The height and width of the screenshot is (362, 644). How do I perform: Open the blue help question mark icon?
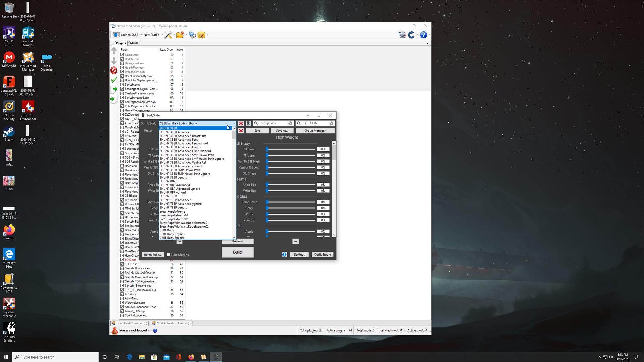[423, 35]
